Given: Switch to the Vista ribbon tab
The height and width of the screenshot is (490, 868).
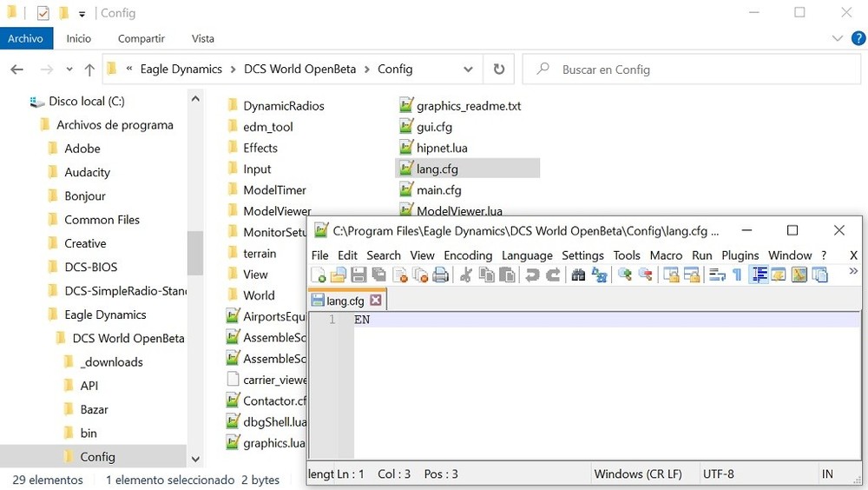Looking at the screenshot, I should [202, 38].
